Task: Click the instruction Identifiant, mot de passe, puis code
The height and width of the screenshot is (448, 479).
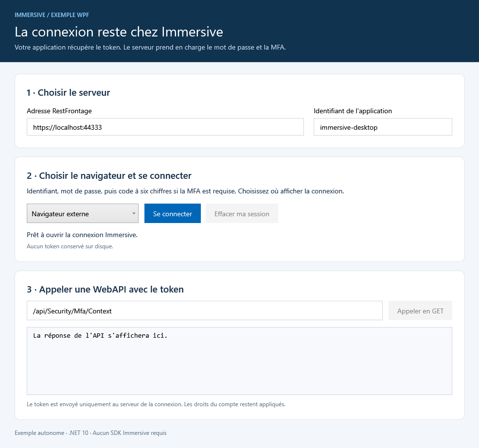Action: pyautogui.click(x=185, y=191)
